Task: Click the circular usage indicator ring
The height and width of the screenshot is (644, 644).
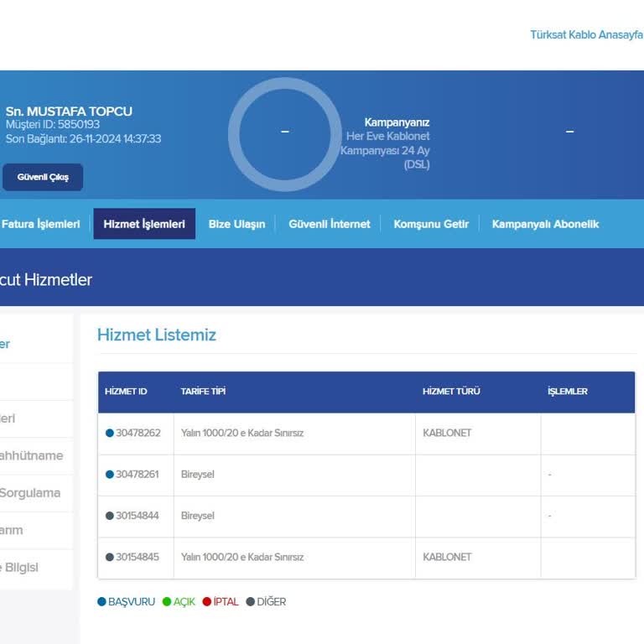Action: (285, 134)
